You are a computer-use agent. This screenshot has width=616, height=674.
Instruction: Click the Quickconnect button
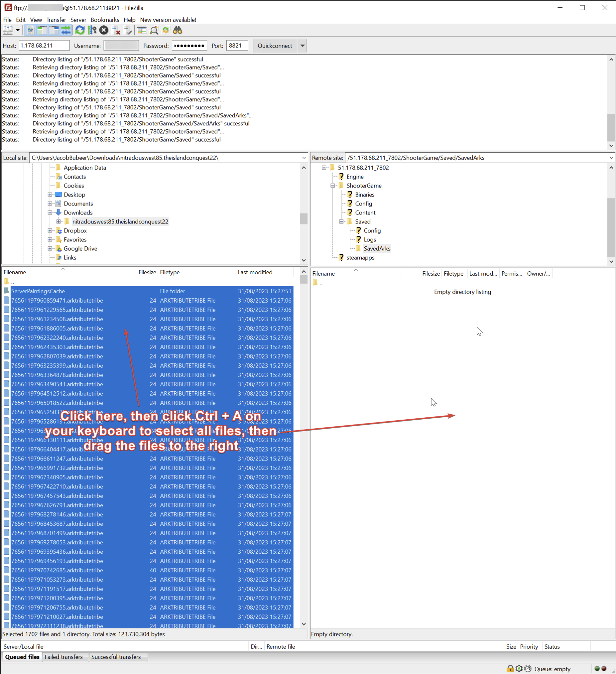[x=274, y=46]
